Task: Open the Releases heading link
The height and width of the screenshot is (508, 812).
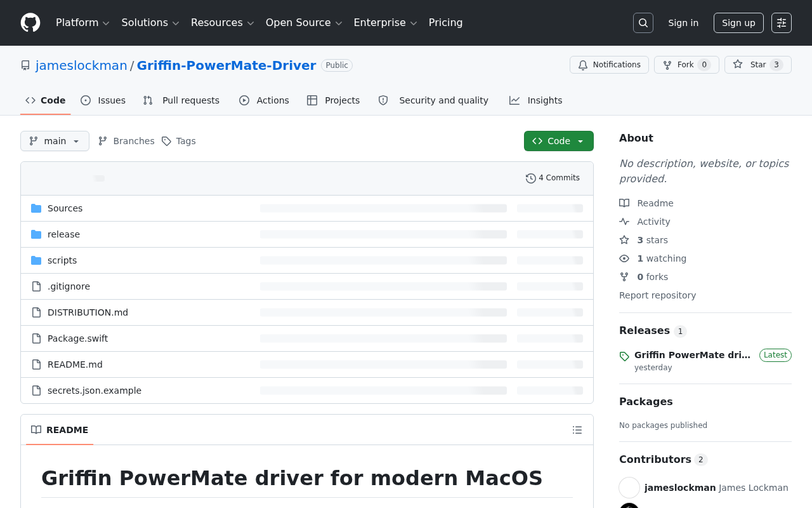Action: click(x=653, y=331)
